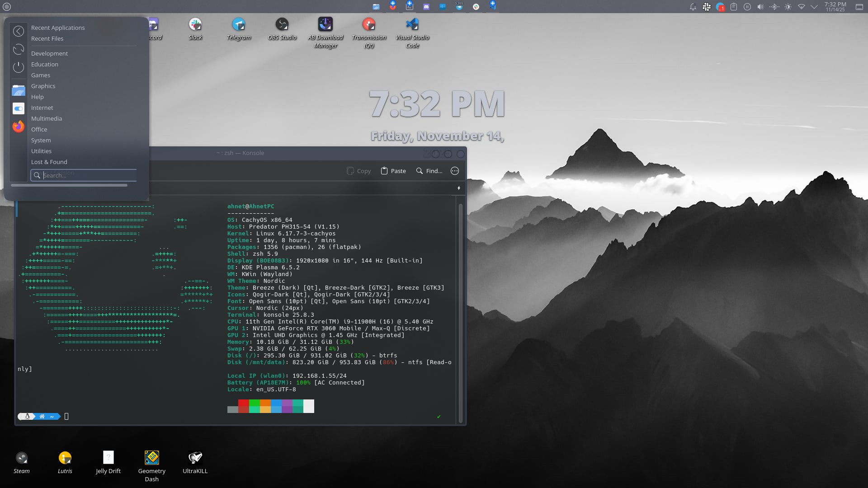Start Visual Studio Code
Viewport: 868px width, 488px height.
pos(412,25)
